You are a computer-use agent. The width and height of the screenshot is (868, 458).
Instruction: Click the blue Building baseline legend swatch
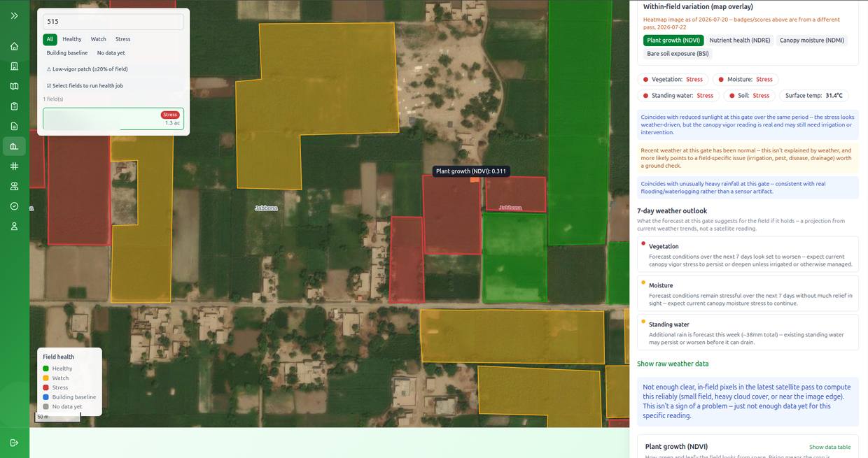[x=46, y=397]
